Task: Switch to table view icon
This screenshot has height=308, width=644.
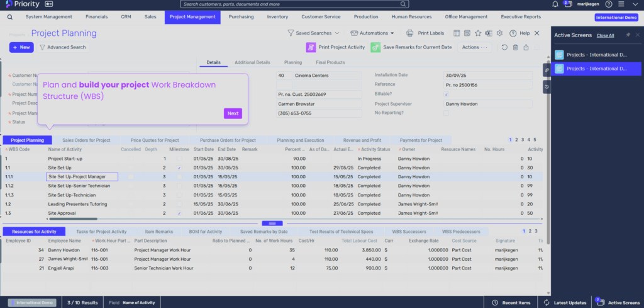Action: (x=457, y=33)
